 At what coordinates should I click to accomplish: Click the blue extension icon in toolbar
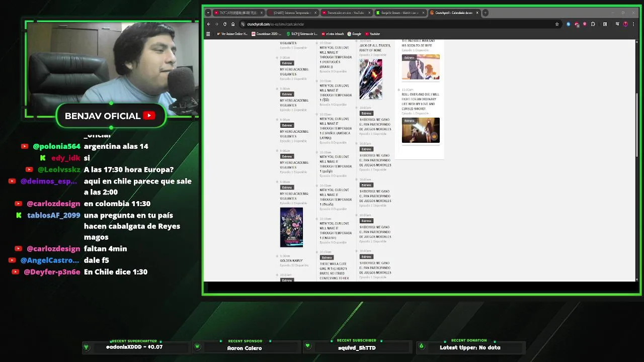[569, 24]
